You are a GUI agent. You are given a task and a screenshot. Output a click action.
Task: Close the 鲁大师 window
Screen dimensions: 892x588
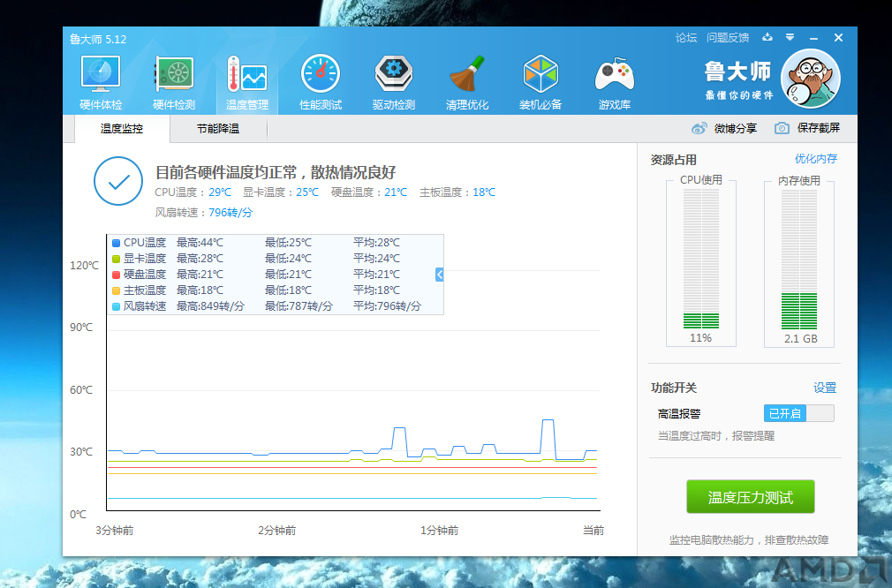coord(838,38)
